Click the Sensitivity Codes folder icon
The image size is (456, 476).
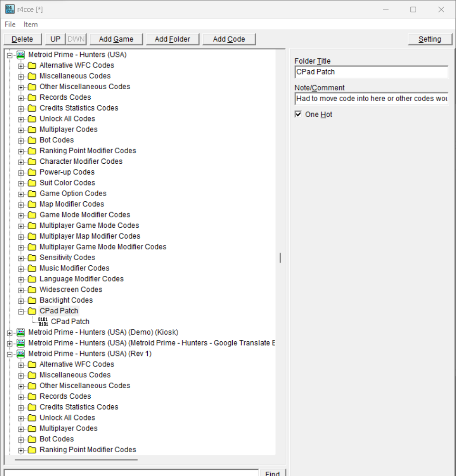pyautogui.click(x=32, y=258)
